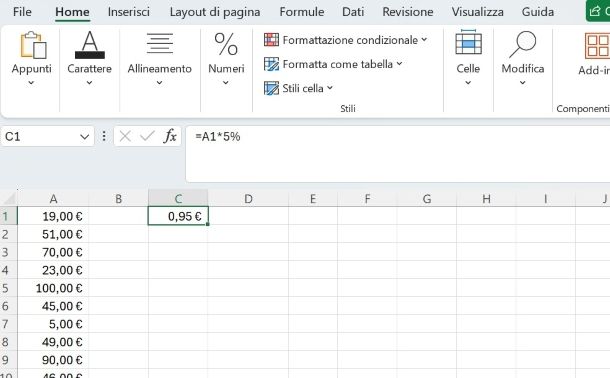Select column I header
This screenshot has width=610, height=378.
tap(546, 198)
